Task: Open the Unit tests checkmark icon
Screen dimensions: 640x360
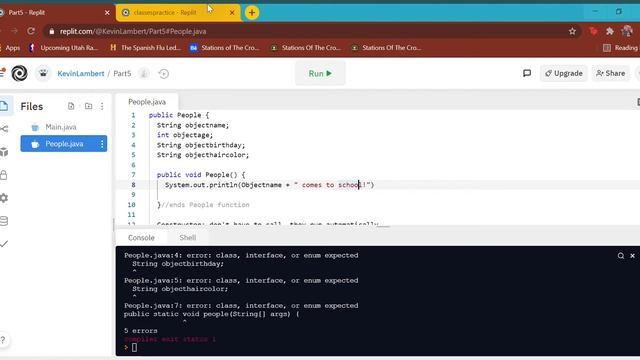Action: [4, 244]
